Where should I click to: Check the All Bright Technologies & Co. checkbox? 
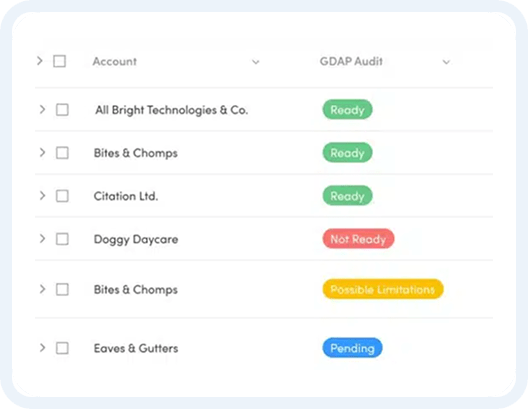click(62, 110)
